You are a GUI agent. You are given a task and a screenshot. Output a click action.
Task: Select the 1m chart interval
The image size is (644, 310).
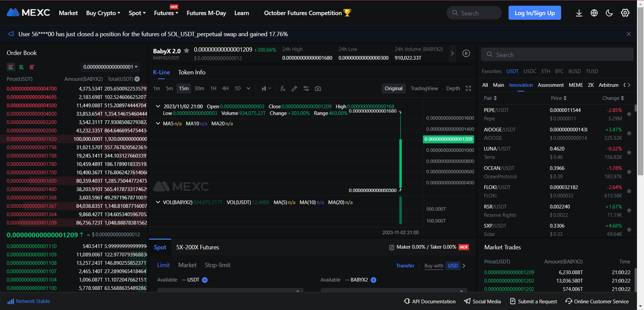(x=157, y=88)
